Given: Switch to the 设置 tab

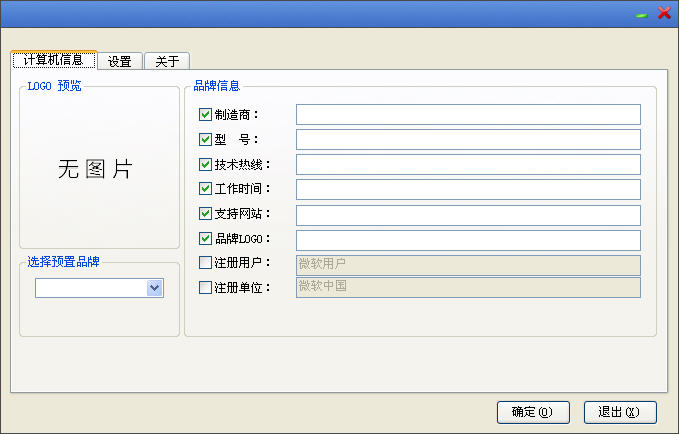Looking at the screenshot, I should coord(120,61).
